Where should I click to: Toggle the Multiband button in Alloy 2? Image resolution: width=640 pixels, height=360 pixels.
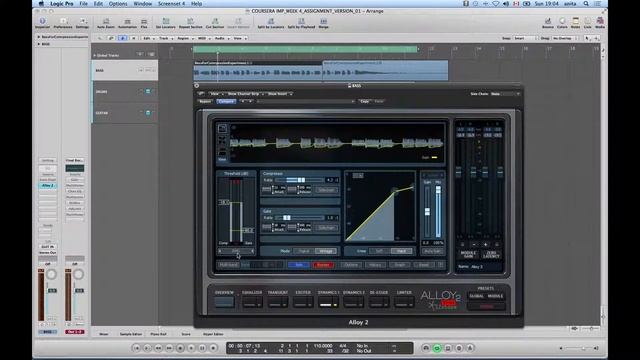click(x=228, y=265)
